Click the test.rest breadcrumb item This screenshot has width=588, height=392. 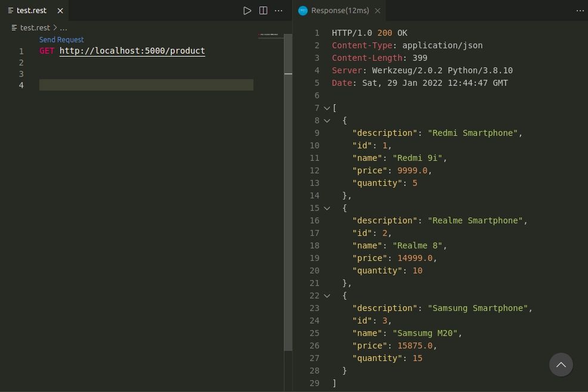click(x=35, y=28)
